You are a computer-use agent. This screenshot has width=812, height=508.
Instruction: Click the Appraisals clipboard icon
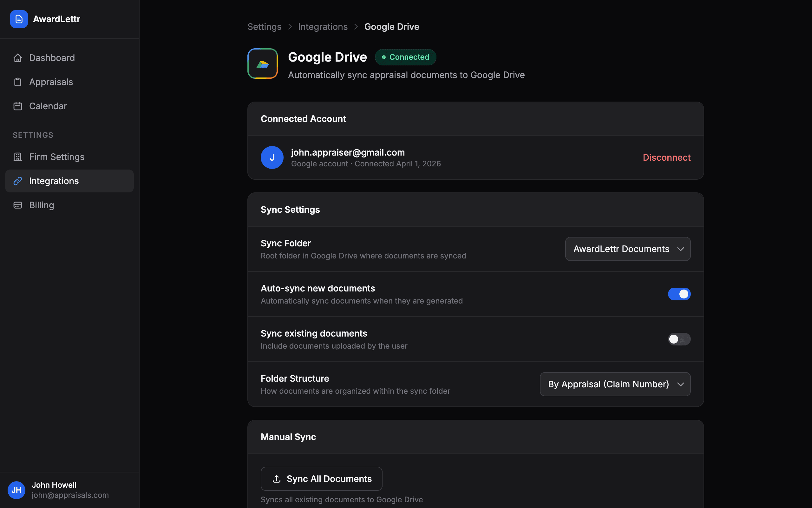18,82
